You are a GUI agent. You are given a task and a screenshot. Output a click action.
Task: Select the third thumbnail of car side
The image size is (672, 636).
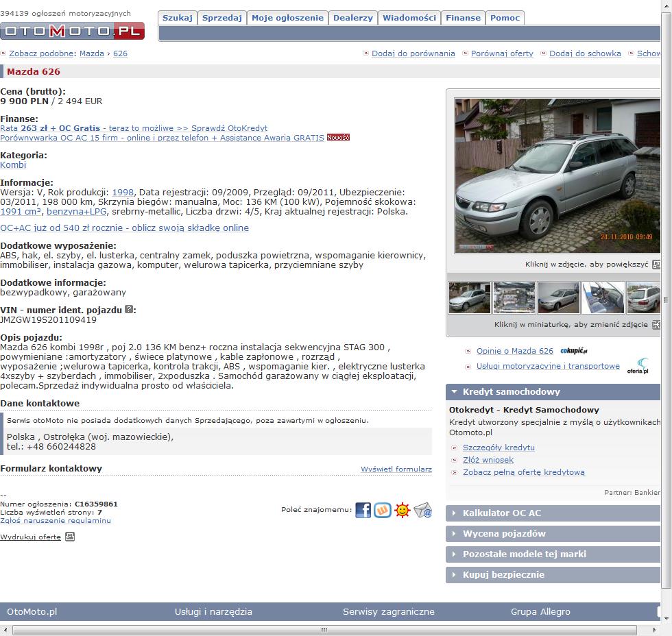[x=559, y=297]
